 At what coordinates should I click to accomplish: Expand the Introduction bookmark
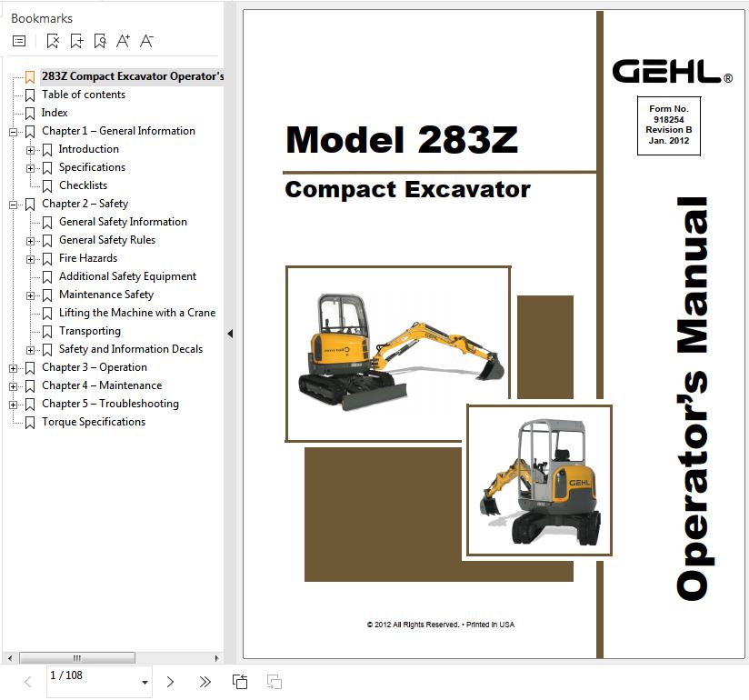30,150
